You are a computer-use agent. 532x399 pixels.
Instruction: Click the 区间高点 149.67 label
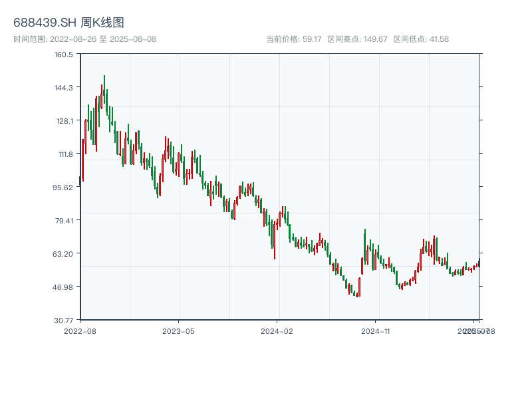[357, 39]
